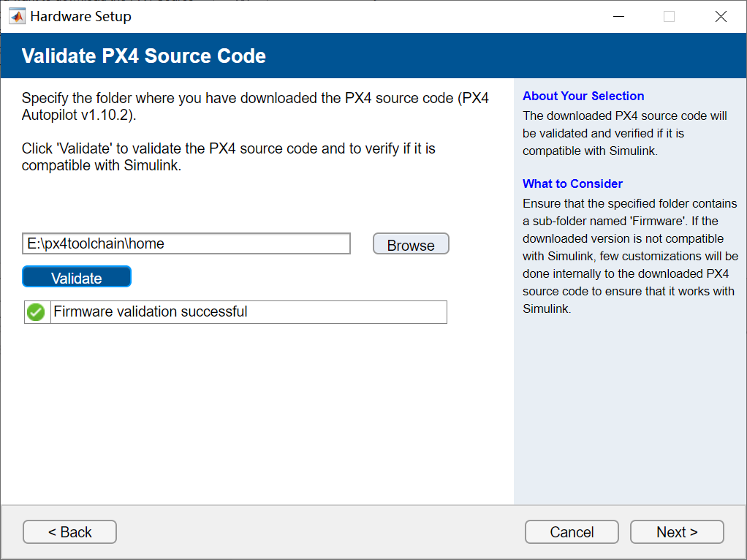This screenshot has height=560, width=747.
Task: Select the PX4 source code path field
Action: [x=186, y=243]
